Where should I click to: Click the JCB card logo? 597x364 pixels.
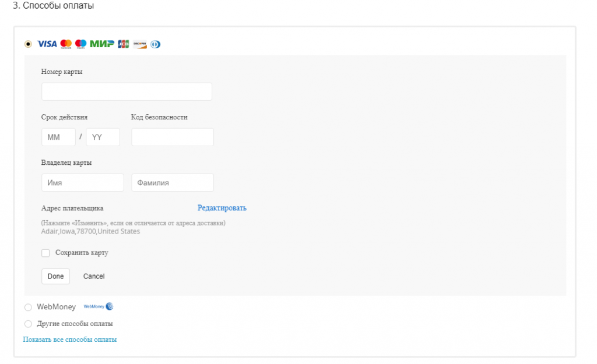(123, 44)
